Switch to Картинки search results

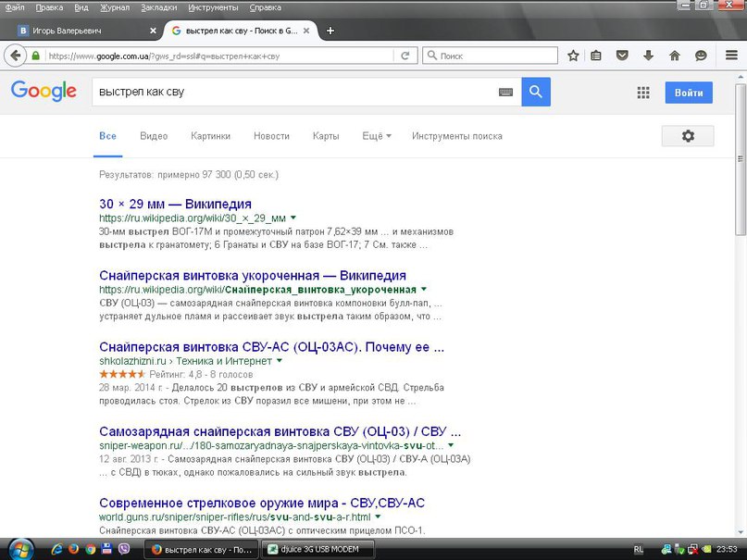pyautogui.click(x=210, y=136)
